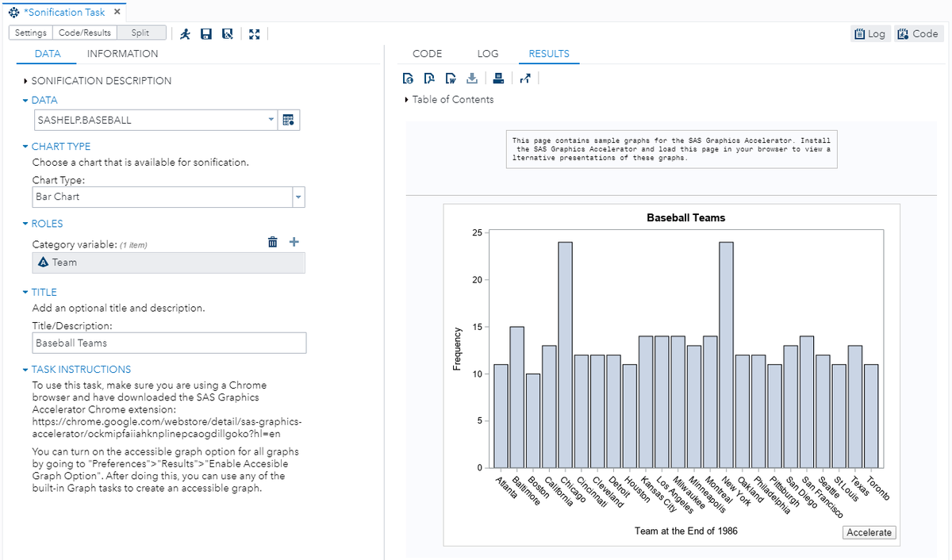Open the Log button in the top right
952x560 pixels.
point(869,33)
